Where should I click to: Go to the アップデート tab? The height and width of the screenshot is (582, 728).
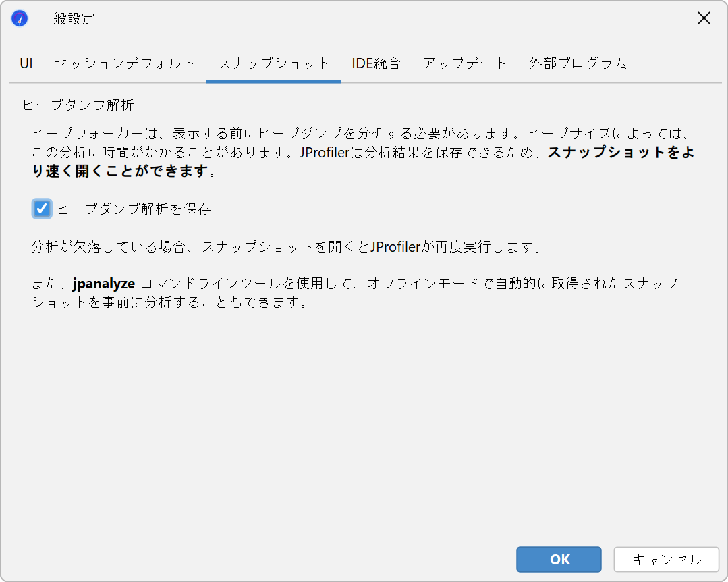pos(465,63)
